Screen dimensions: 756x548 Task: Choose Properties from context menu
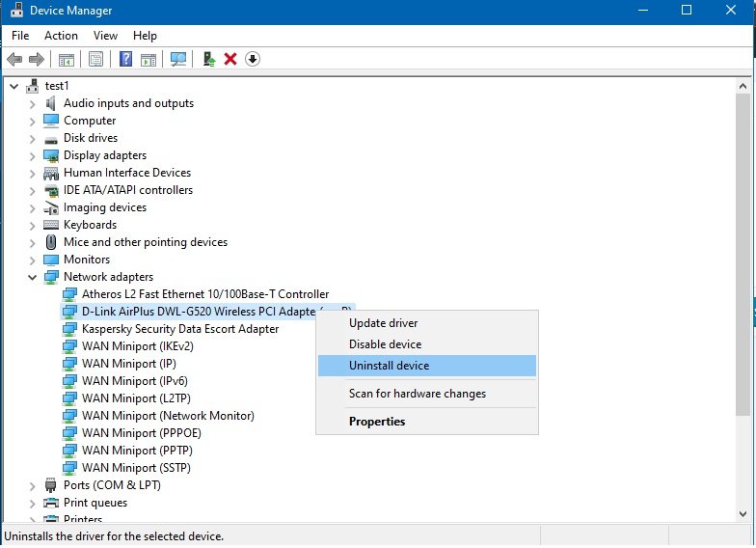coord(427,422)
